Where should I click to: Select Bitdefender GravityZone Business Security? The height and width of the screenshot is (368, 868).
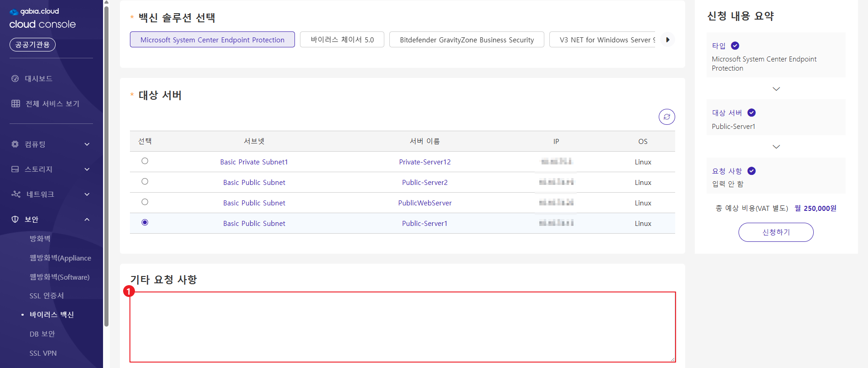coord(467,40)
